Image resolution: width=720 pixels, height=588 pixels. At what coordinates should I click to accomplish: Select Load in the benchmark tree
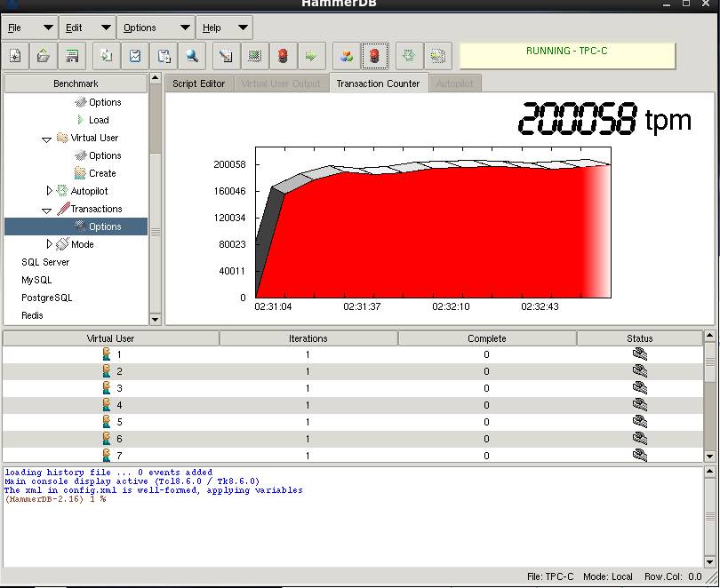click(x=99, y=120)
